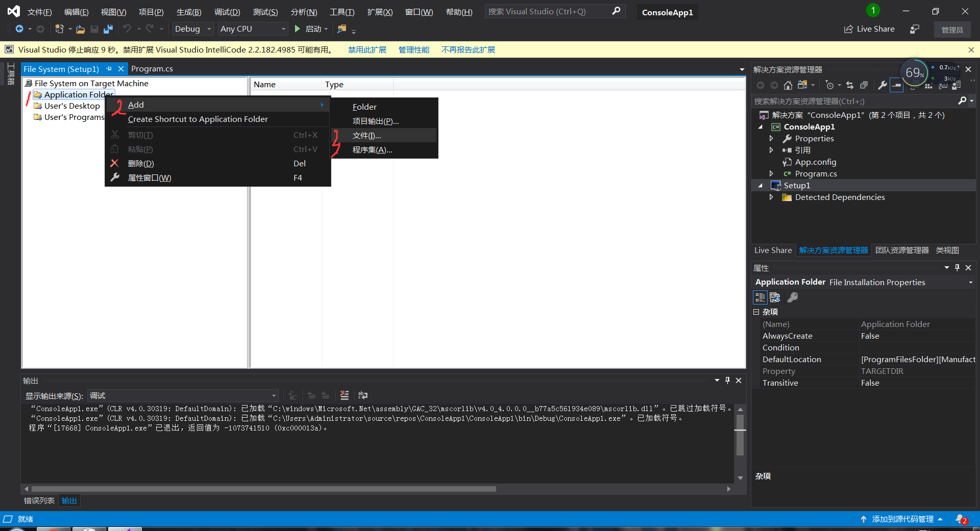The height and width of the screenshot is (531, 980).
Task: Select 程序集(A)... in the Add submenu
Action: point(384,149)
